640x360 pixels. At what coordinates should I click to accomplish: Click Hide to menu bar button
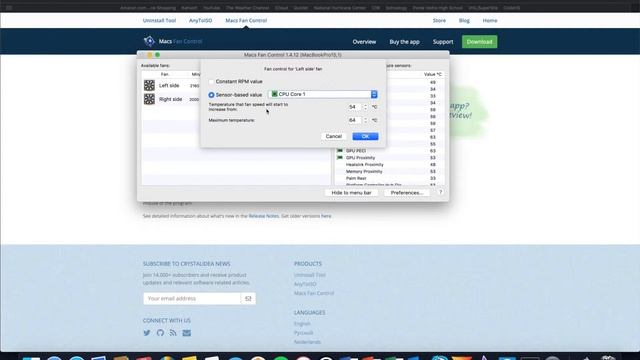coord(351,193)
